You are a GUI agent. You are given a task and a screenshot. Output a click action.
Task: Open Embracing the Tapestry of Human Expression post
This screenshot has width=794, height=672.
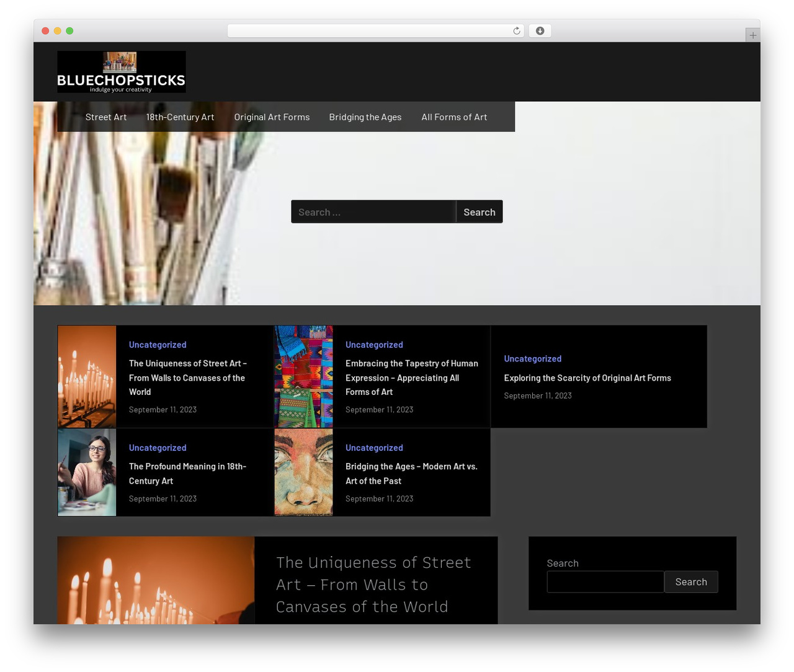412,378
